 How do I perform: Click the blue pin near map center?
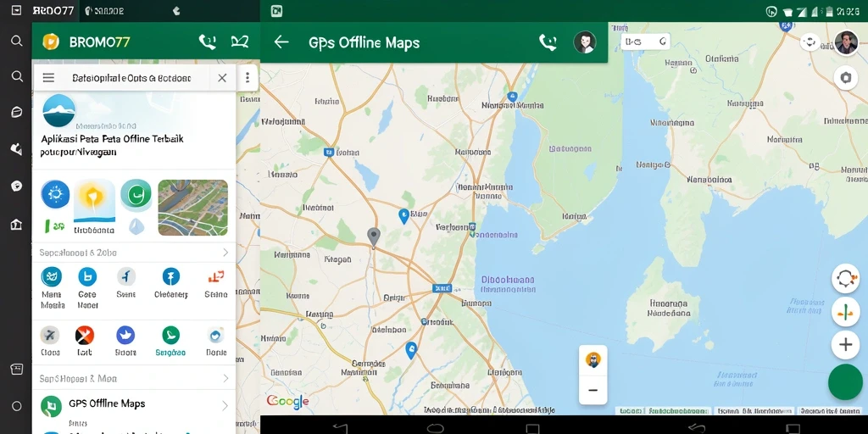click(x=404, y=216)
